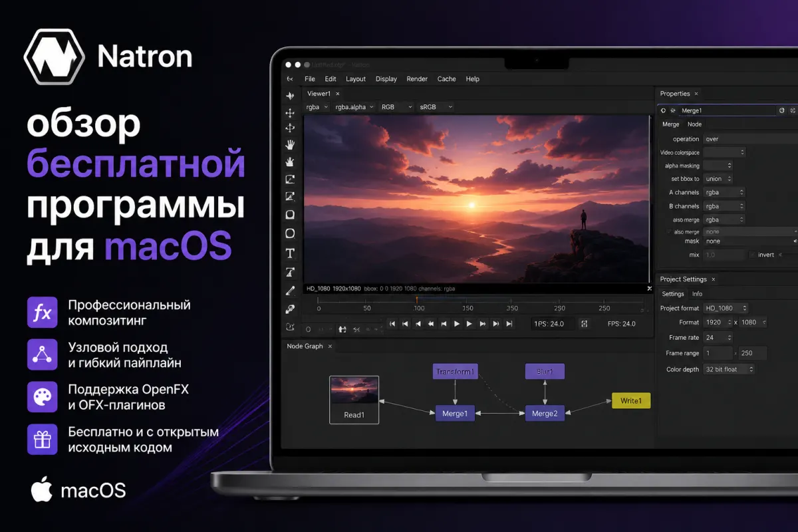Viewport: 798px width, 532px height.
Task: Open the rgba.alpha channel dropdown
Action: (354, 106)
